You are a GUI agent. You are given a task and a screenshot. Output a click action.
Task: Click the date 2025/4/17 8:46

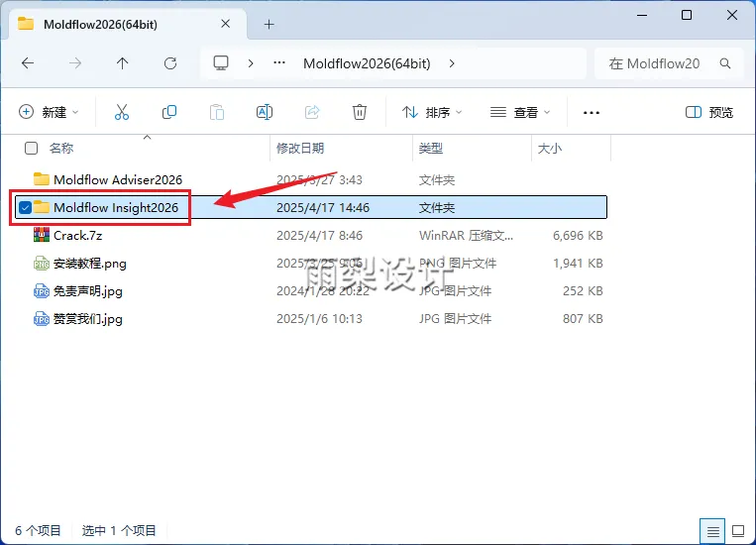[x=319, y=236]
